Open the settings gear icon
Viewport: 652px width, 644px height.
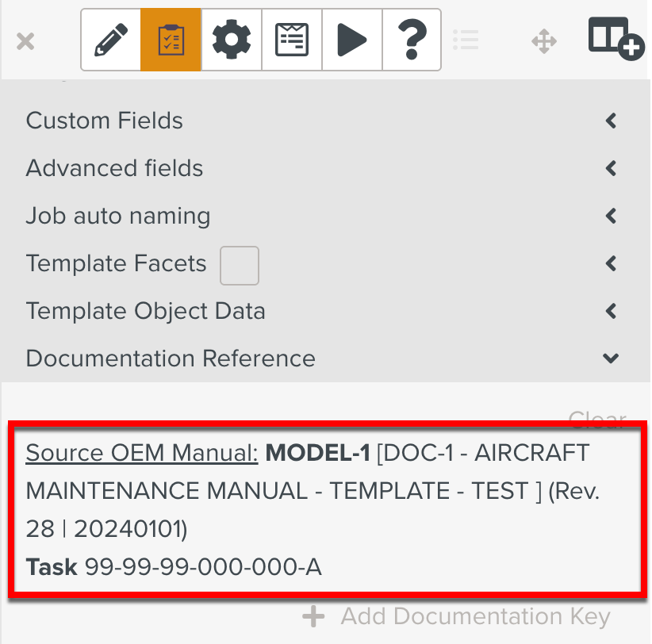(231, 39)
